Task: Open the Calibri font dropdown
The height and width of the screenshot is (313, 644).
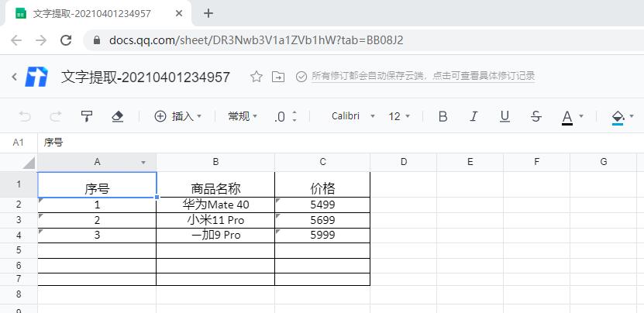Action: pyautogui.click(x=353, y=116)
